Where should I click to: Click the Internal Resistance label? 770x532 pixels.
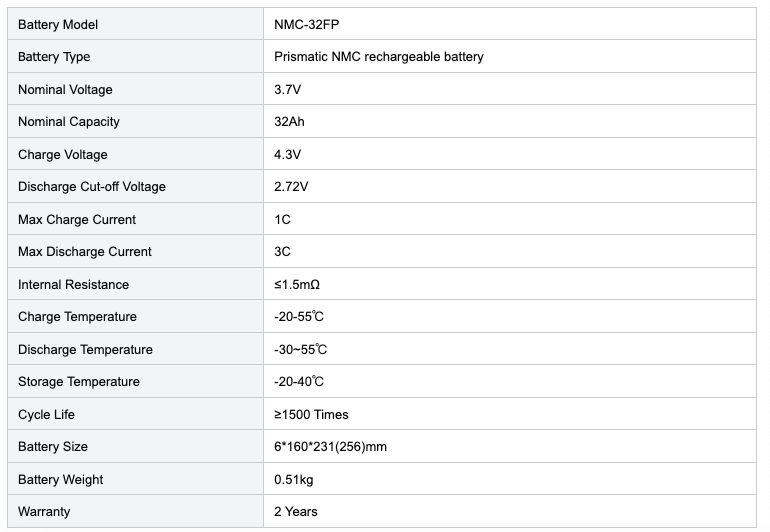click(x=74, y=284)
